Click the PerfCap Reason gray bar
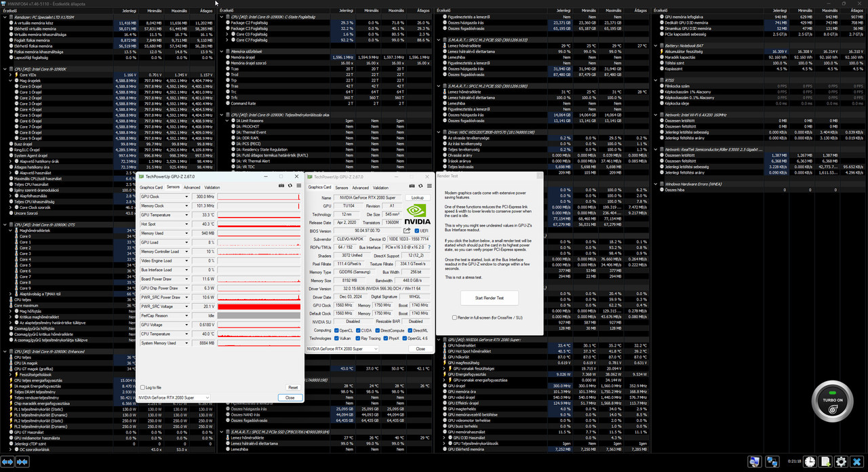Image resolution: width=868 pixels, height=472 pixels. point(259,315)
